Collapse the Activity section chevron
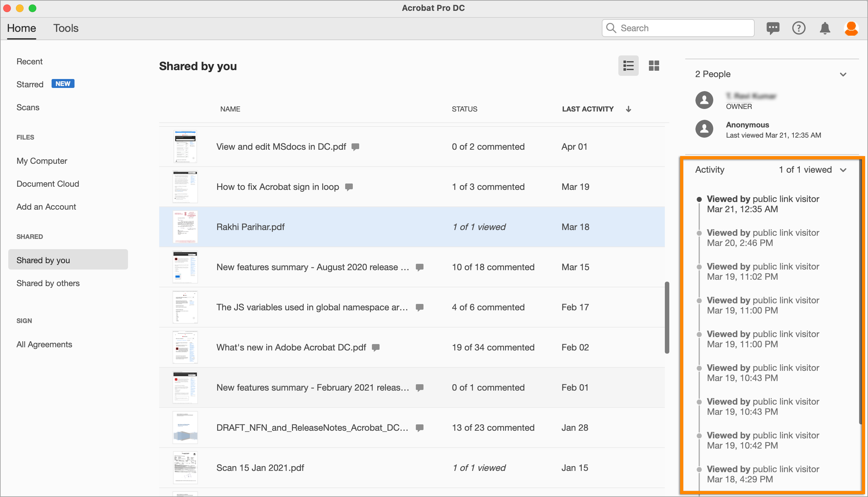868x497 pixels. tap(843, 170)
